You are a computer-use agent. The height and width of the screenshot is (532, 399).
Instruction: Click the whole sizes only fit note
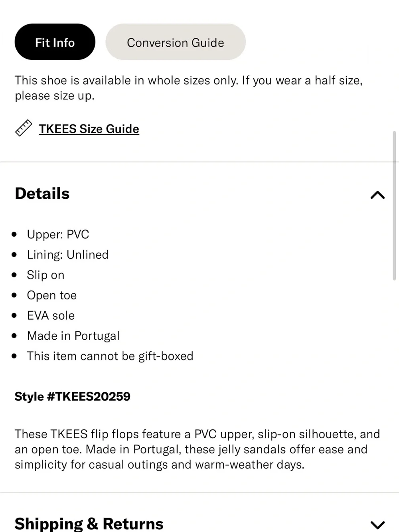[189, 88]
